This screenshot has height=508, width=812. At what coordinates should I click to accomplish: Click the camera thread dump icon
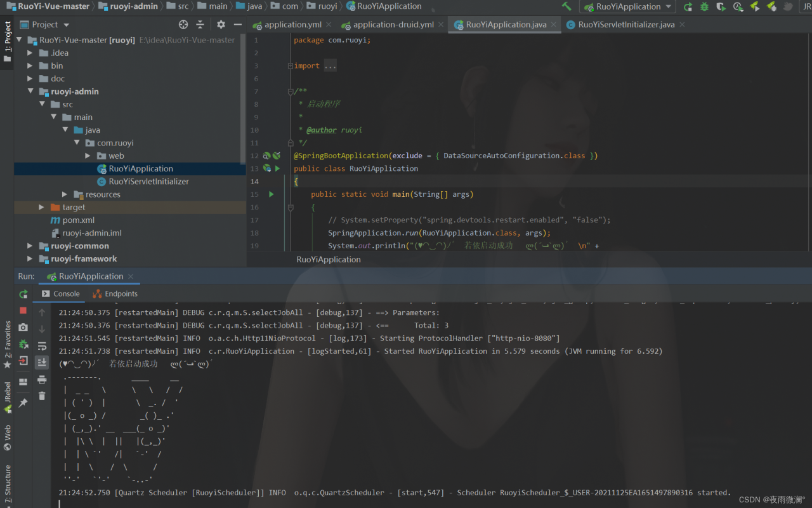(23, 327)
